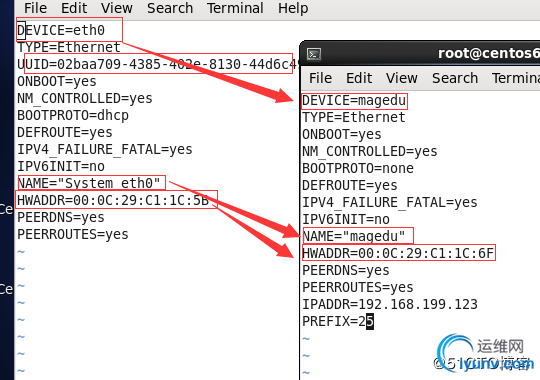Screen dimensions: 540x380
Task: Open Terminal menu in root@centos6 window
Action: (516, 78)
